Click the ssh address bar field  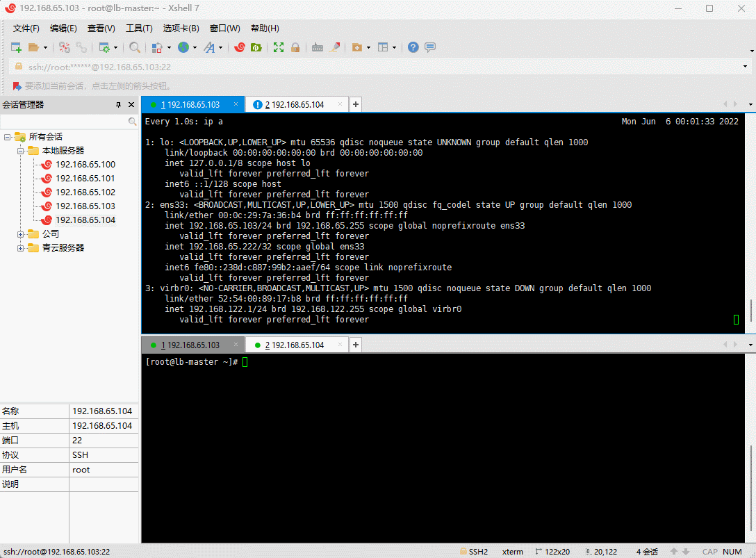[376, 67]
